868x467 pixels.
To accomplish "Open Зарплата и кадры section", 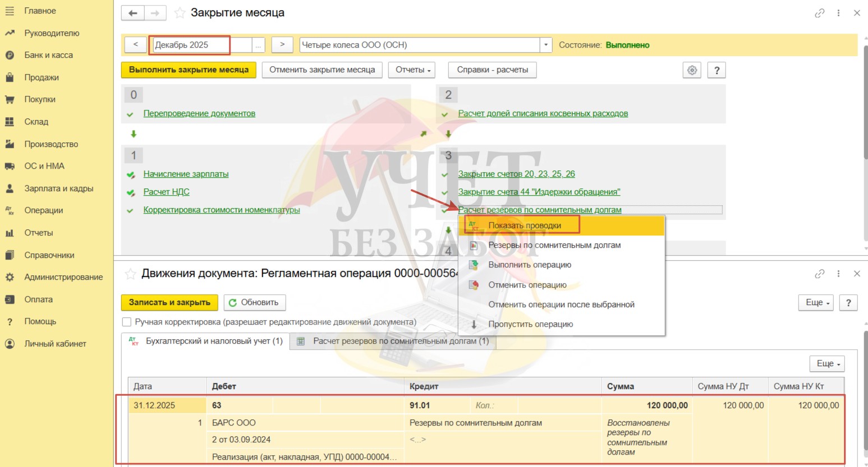I will [x=58, y=188].
